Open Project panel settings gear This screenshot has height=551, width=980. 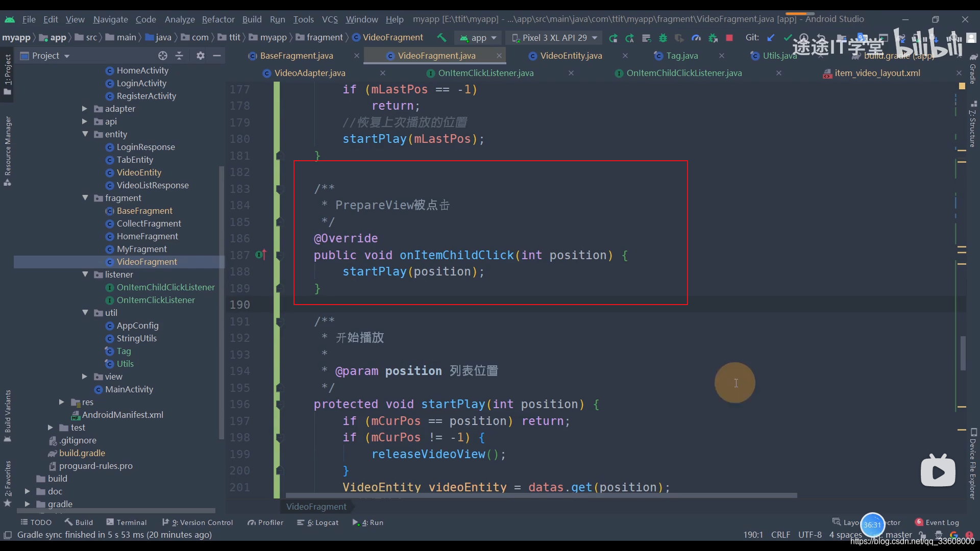point(201,56)
